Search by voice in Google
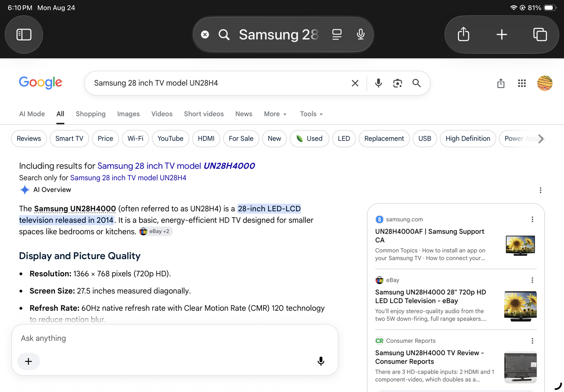 click(x=378, y=83)
